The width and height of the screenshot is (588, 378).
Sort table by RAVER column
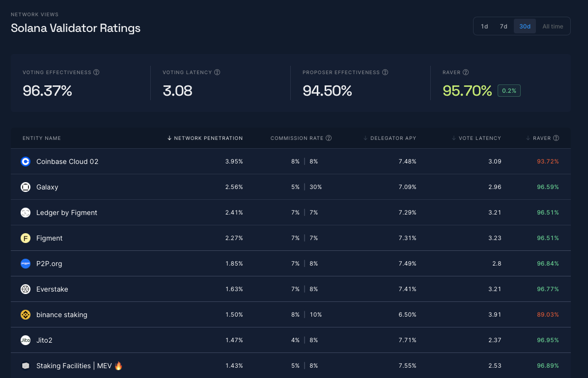pos(538,138)
